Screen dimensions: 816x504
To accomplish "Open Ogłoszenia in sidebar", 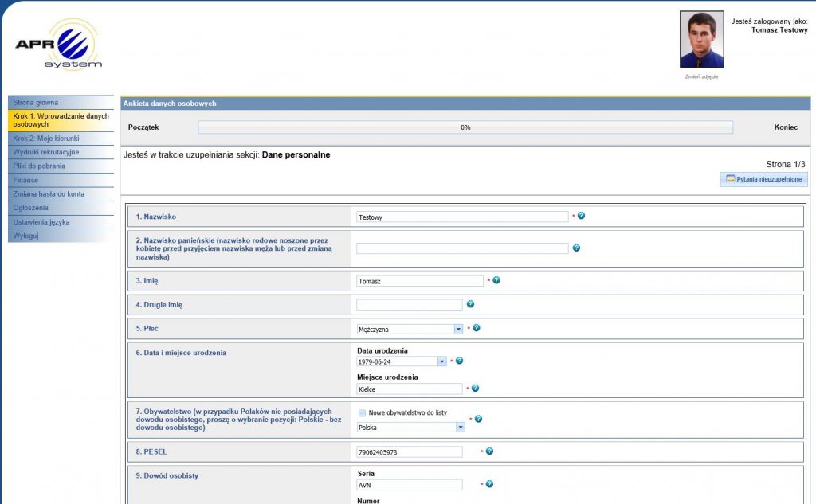I will (61, 208).
